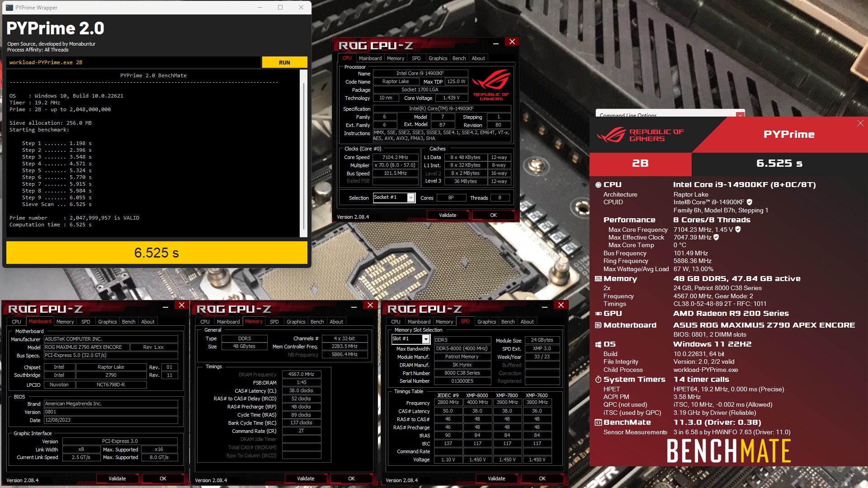Click the Part Number 8000 C38 Series field
Screen dimensions: 868x488
pyautogui.click(x=462, y=373)
